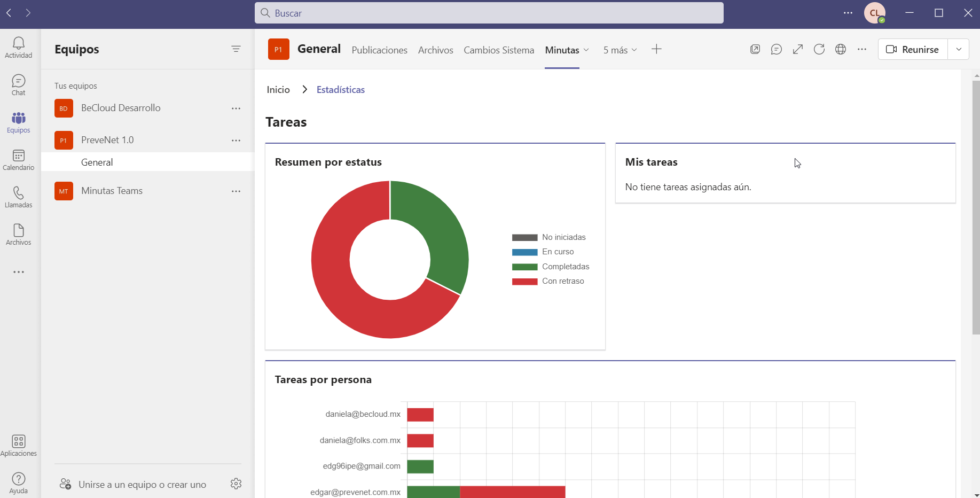Click the 'Tus equipos' section label
The width and height of the screenshot is (980, 498).
tap(76, 86)
